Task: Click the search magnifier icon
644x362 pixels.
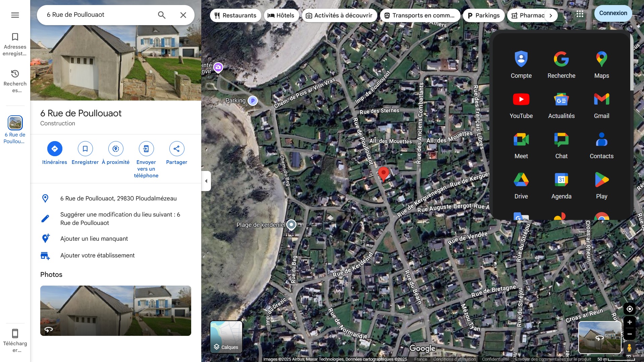Action: (162, 15)
